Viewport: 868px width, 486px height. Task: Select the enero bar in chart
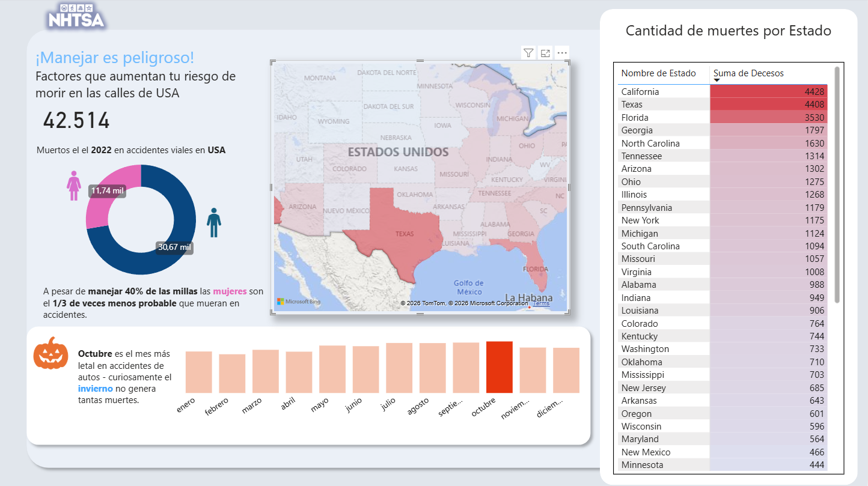199,372
